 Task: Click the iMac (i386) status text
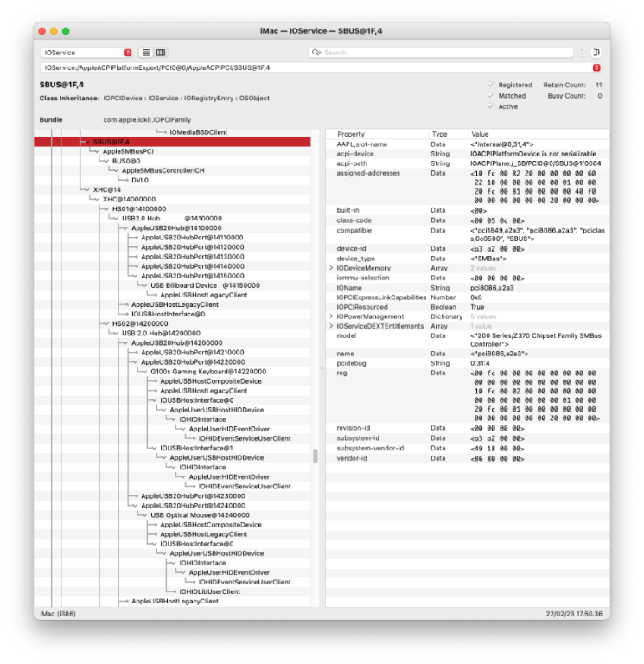coord(58,614)
